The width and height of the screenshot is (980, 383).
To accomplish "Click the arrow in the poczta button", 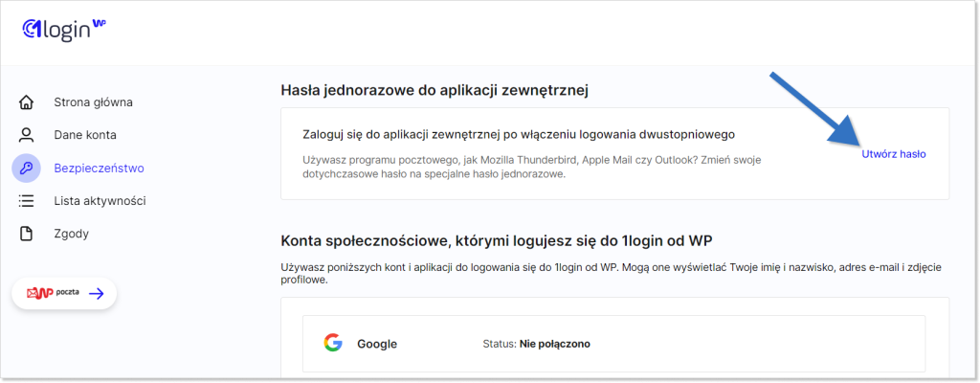I will (97, 294).
